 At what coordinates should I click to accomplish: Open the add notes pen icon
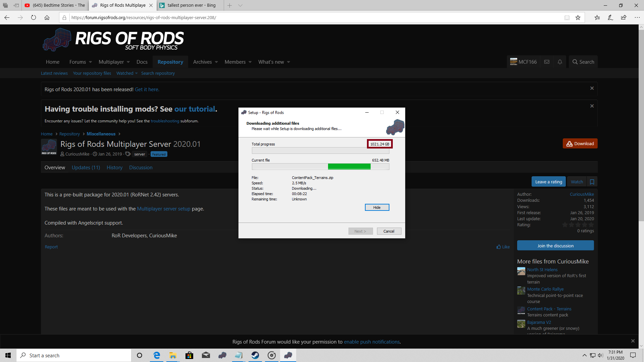pyautogui.click(x=610, y=17)
